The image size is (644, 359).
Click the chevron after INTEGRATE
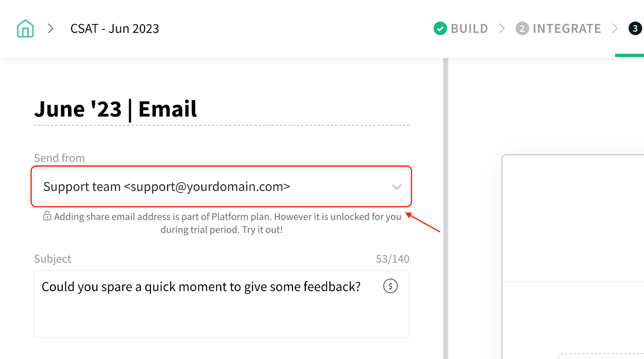pos(615,29)
